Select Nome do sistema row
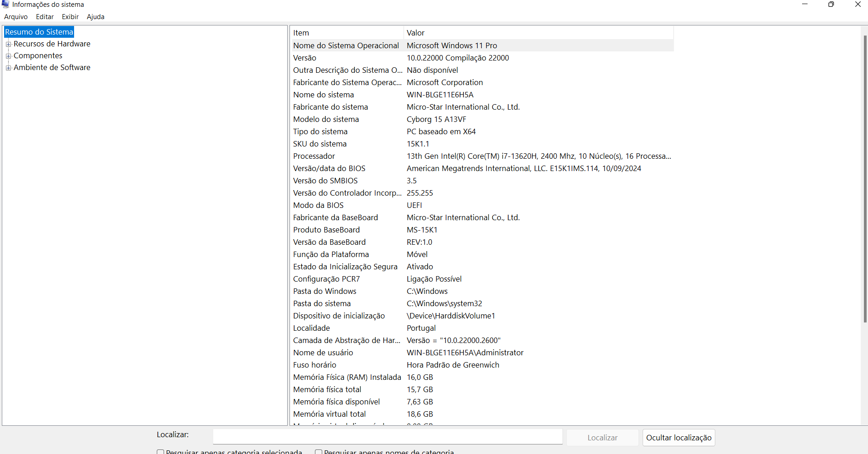The height and width of the screenshot is (454, 868). 482,95
